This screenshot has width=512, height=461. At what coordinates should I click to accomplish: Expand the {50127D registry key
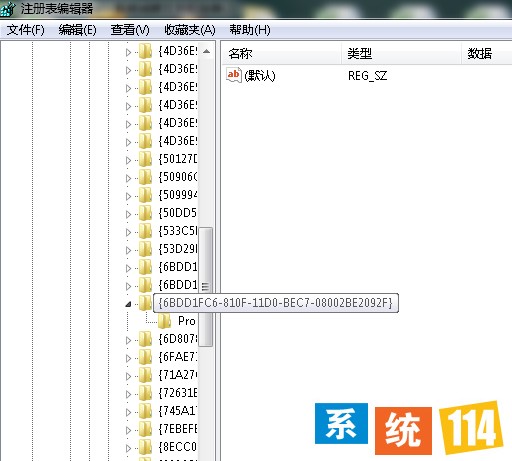tap(128, 160)
